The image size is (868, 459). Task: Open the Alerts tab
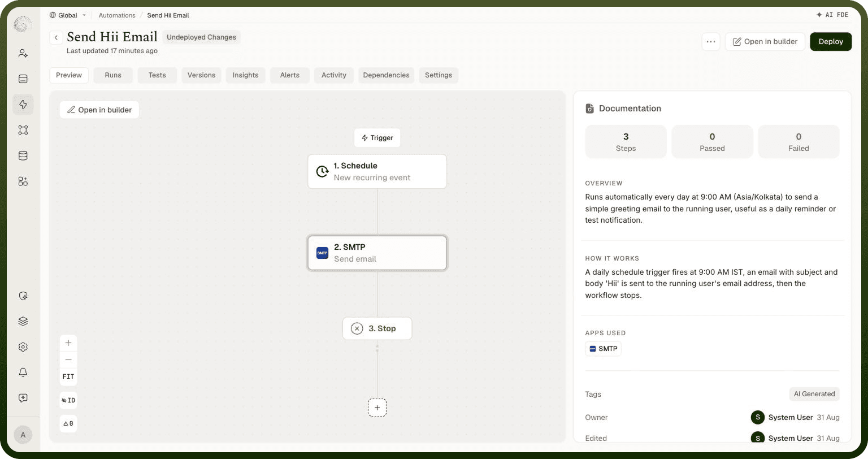pos(290,75)
